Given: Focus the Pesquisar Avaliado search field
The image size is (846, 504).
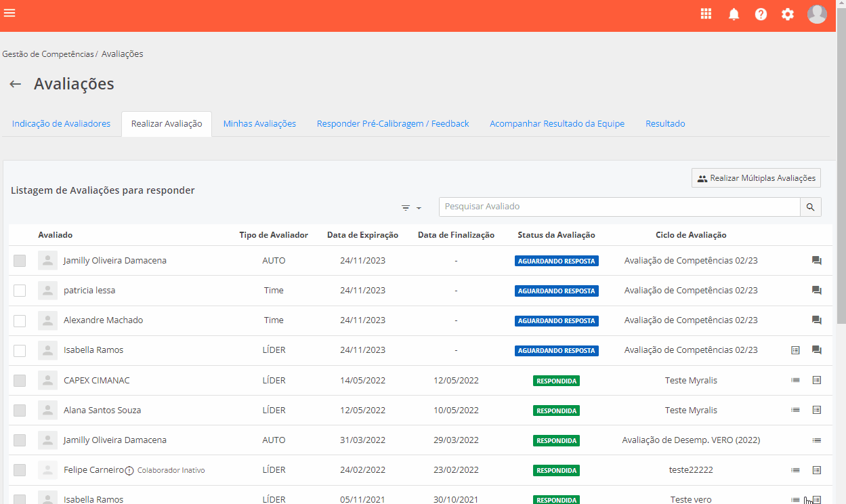Looking at the screenshot, I should coord(619,207).
